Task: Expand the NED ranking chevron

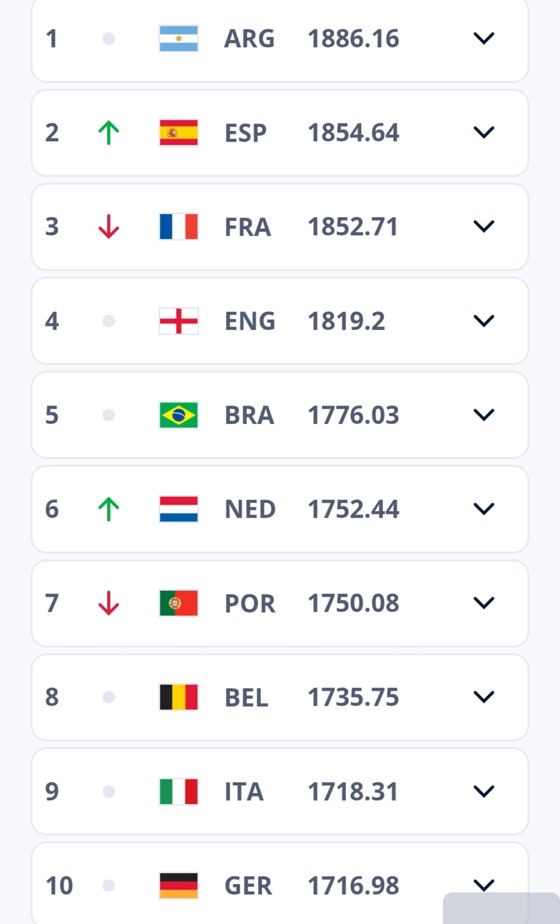Action: 484,509
